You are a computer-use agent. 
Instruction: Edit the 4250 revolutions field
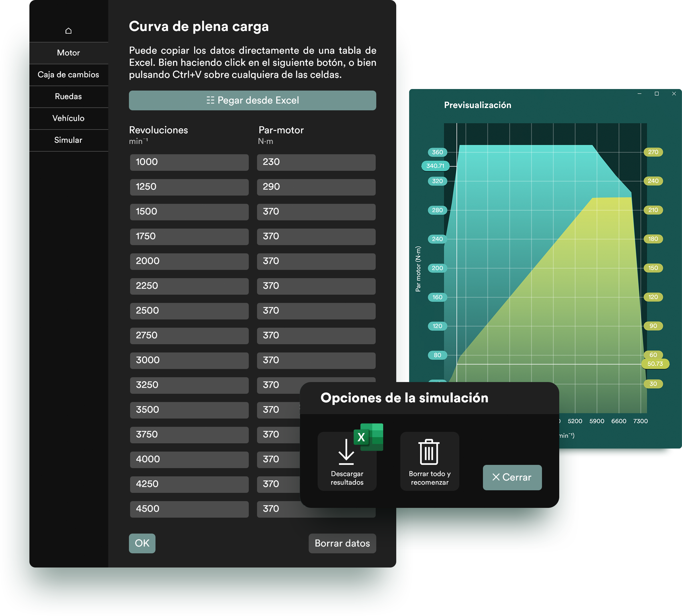190,484
